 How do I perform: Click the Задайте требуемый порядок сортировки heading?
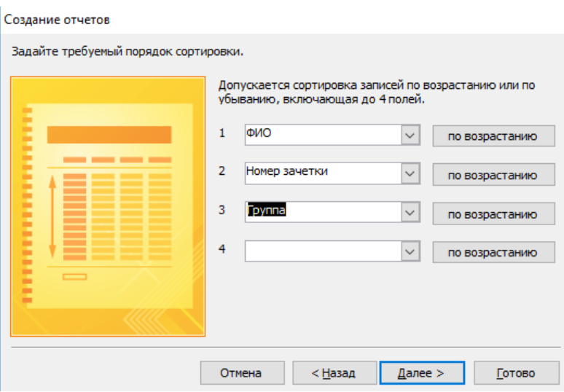click(x=125, y=52)
